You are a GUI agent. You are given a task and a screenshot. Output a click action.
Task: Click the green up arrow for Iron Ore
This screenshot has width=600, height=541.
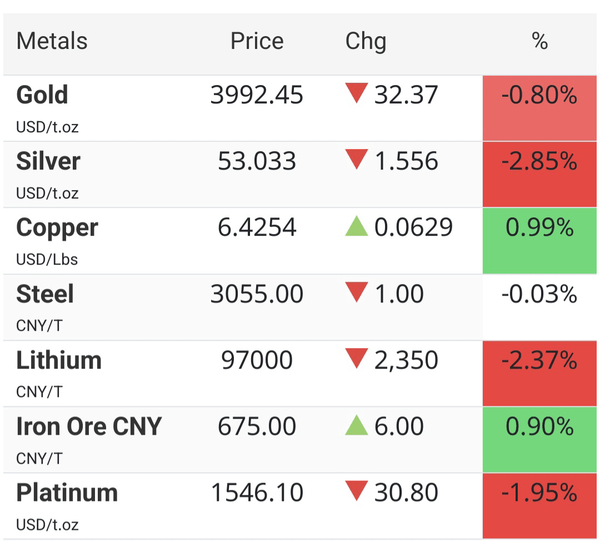(356, 425)
